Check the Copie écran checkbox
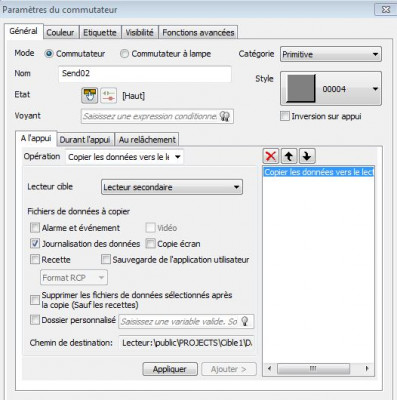The width and height of the screenshot is (397, 400). 151,244
